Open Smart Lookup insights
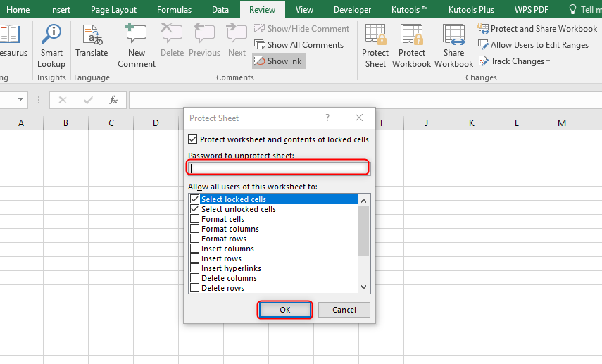602x364 pixels. click(51, 46)
